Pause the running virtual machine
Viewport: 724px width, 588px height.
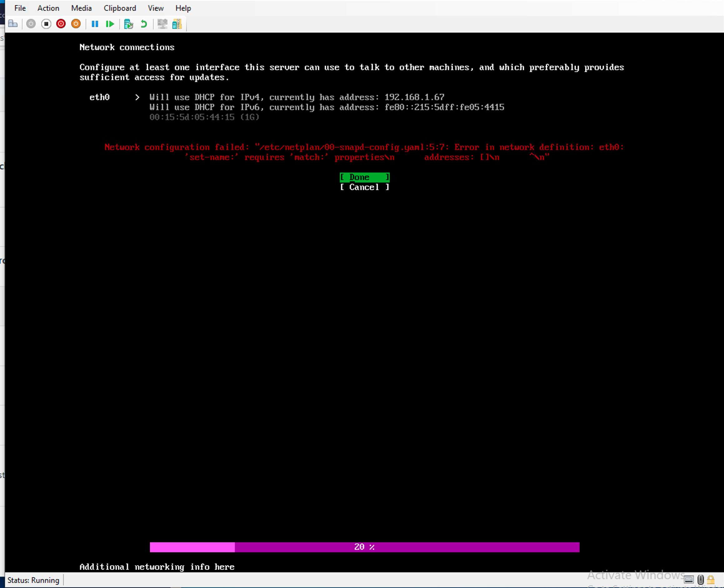(95, 24)
